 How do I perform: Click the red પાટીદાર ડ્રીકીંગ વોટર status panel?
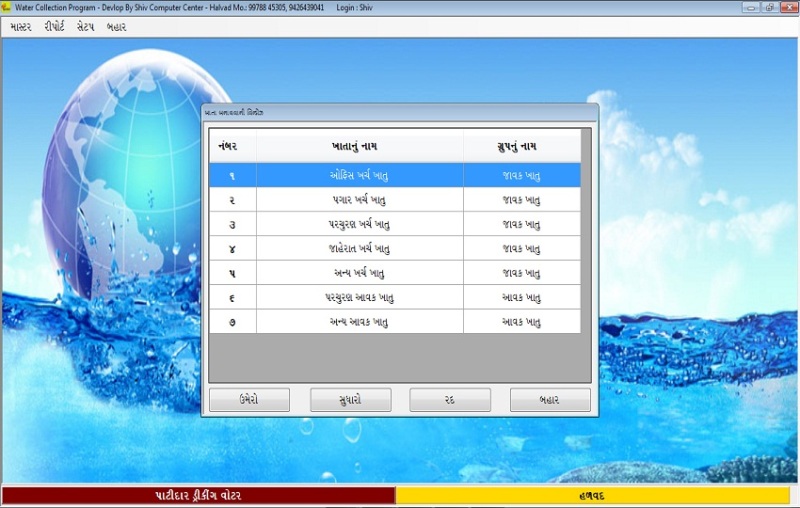198,496
